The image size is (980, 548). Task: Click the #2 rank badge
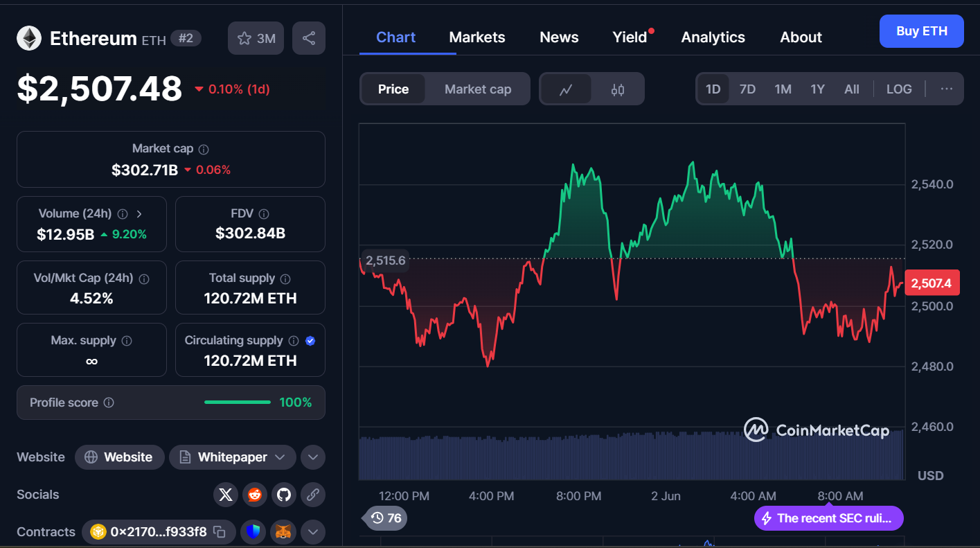(186, 38)
